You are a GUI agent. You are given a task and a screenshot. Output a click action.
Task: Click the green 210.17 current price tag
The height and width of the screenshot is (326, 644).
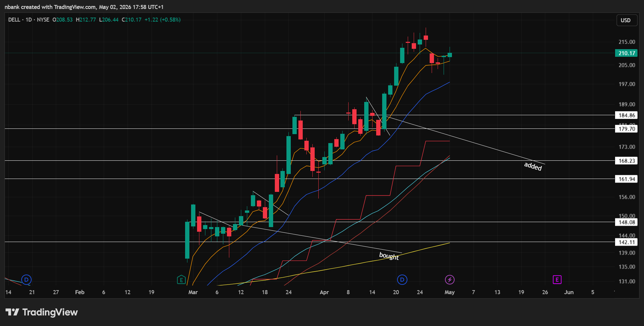(x=626, y=53)
